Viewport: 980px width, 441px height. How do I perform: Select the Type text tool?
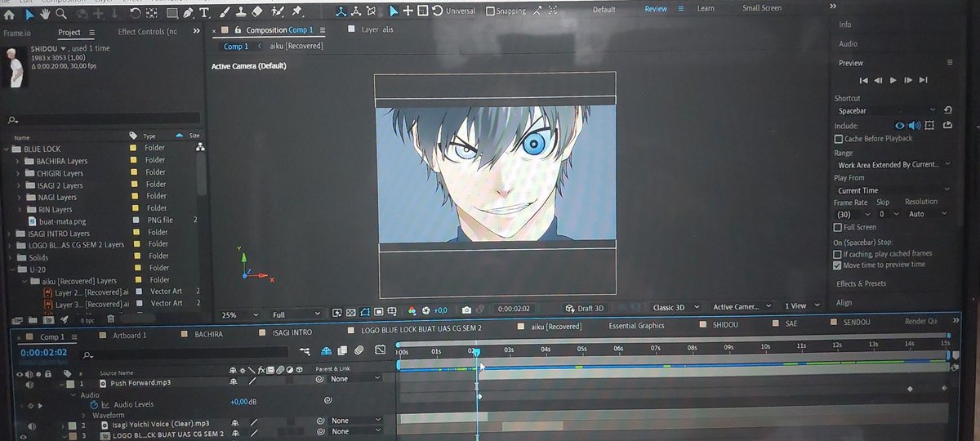click(204, 13)
